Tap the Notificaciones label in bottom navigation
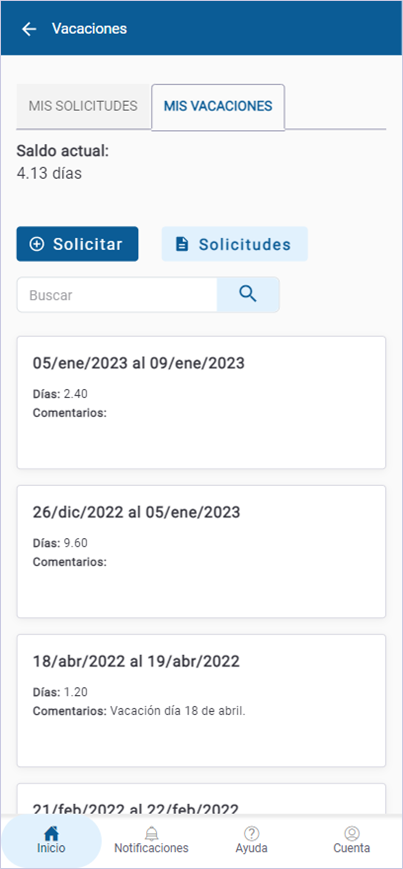Screen dimensions: 403x869 point(151,848)
